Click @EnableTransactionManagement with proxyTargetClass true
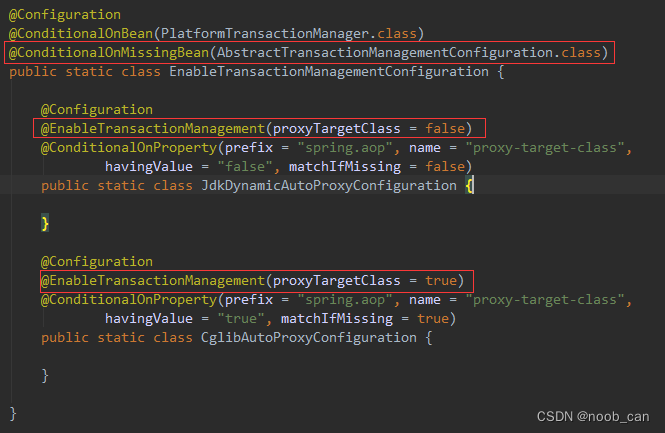Image resolution: width=665 pixels, height=433 pixels. pyautogui.click(x=153, y=280)
